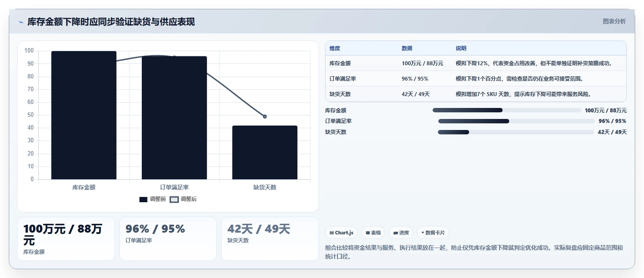Click the footer paragraph starting 组合比较
Viewport: 644px width, 278px height.
point(474,252)
